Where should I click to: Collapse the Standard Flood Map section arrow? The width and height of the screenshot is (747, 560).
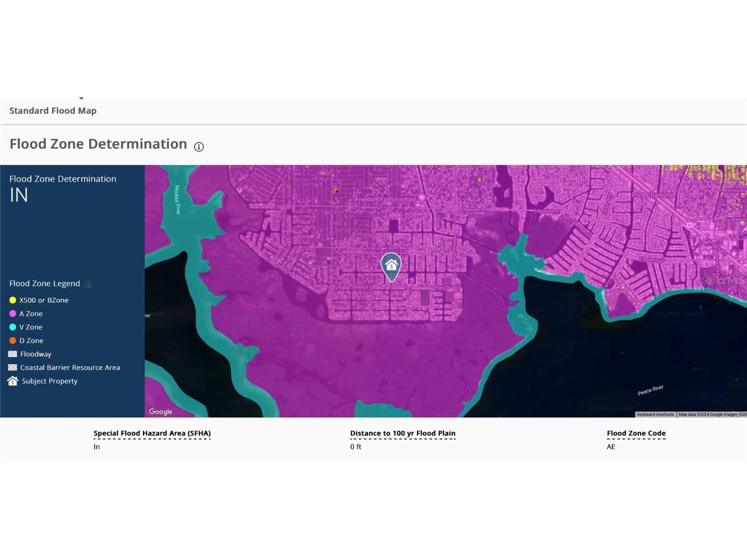click(81, 98)
